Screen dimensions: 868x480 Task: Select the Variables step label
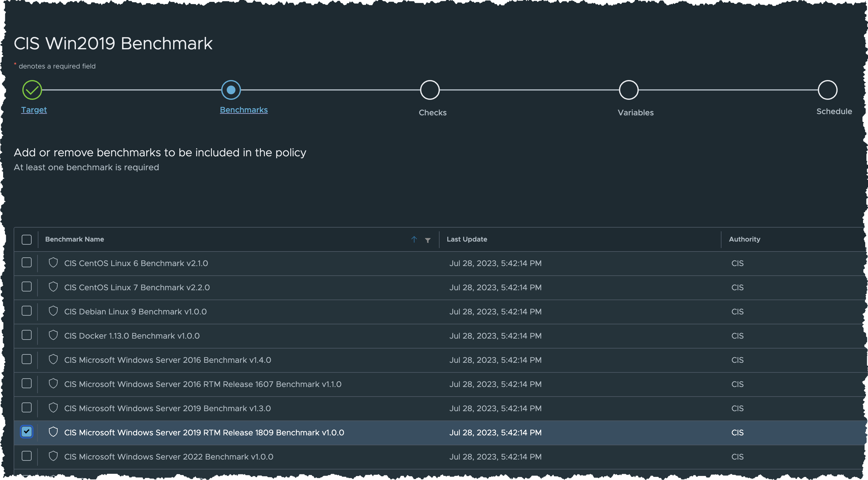pyautogui.click(x=635, y=113)
